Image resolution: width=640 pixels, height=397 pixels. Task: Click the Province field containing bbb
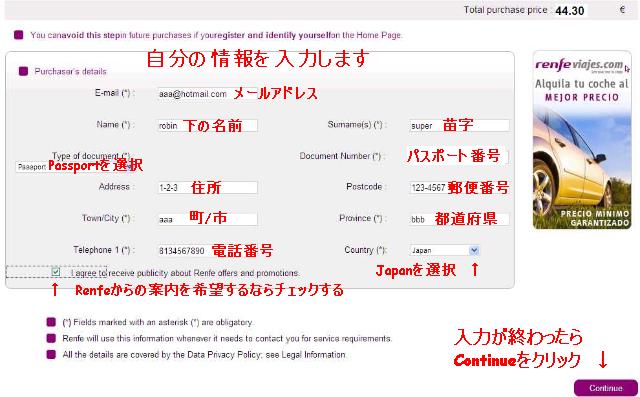459,219
